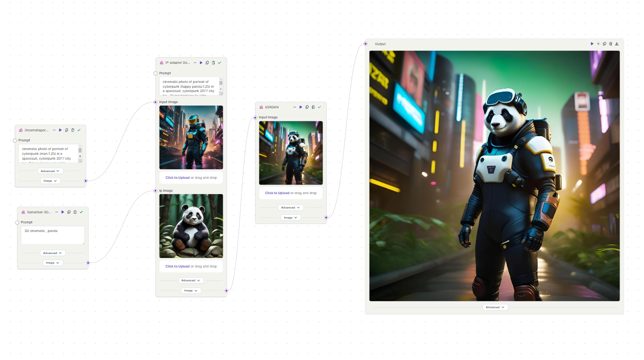The height and width of the screenshot is (360, 644).
Task: Run the Dreamshaper node with its play icon
Action: [60, 130]
